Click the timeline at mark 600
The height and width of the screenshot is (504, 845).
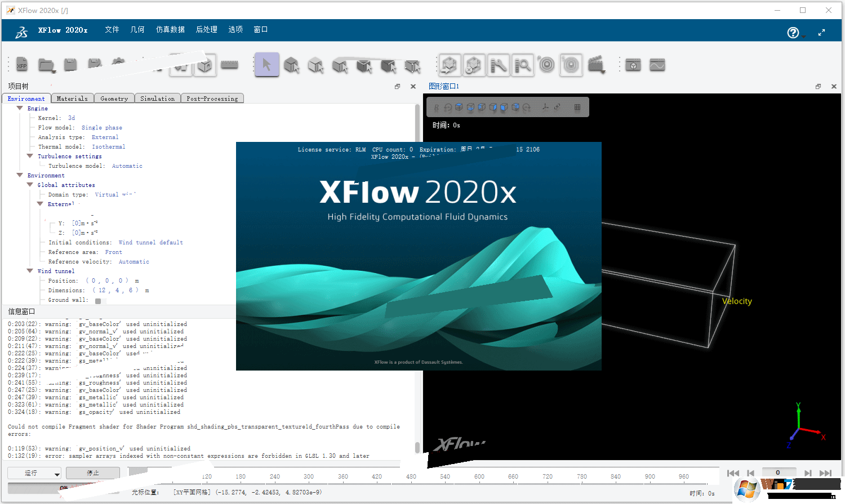tap(479, 476)
